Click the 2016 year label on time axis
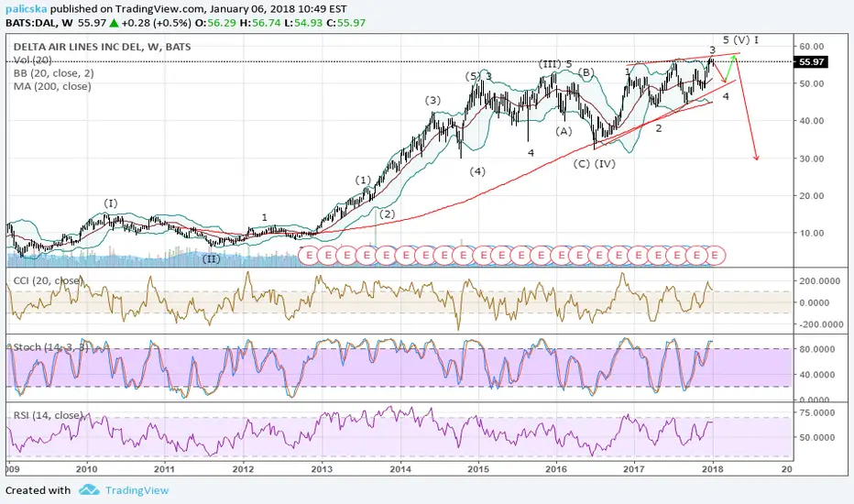The width and height of the screenshot is (854, 504). [556, 468]
